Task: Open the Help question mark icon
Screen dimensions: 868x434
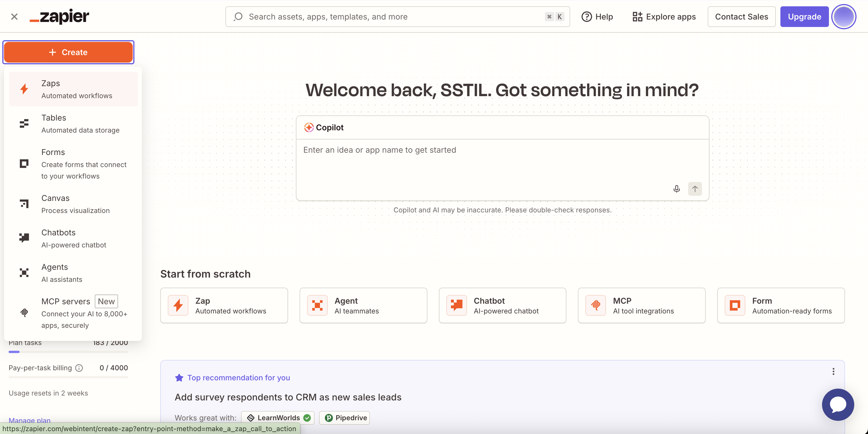Action: coord(586,16)
